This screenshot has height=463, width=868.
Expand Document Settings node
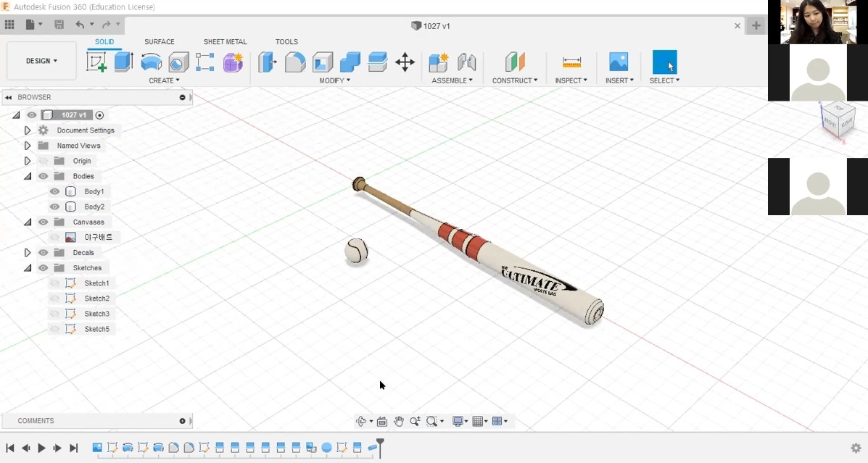[x=27, y=130]
